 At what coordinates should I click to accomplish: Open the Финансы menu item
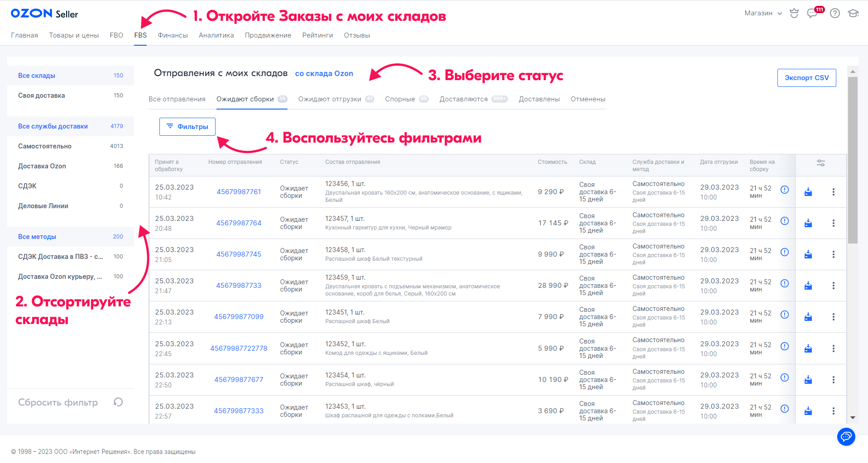pos(173,35)
